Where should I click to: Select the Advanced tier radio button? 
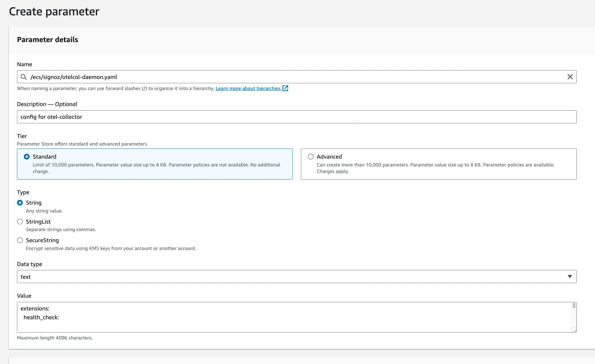(311, 157)
